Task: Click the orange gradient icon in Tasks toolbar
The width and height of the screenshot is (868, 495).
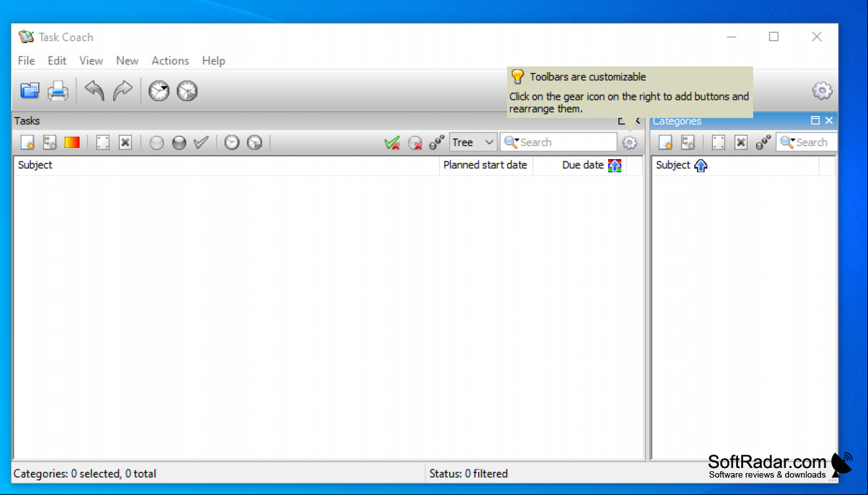Action: click(72, 142)
